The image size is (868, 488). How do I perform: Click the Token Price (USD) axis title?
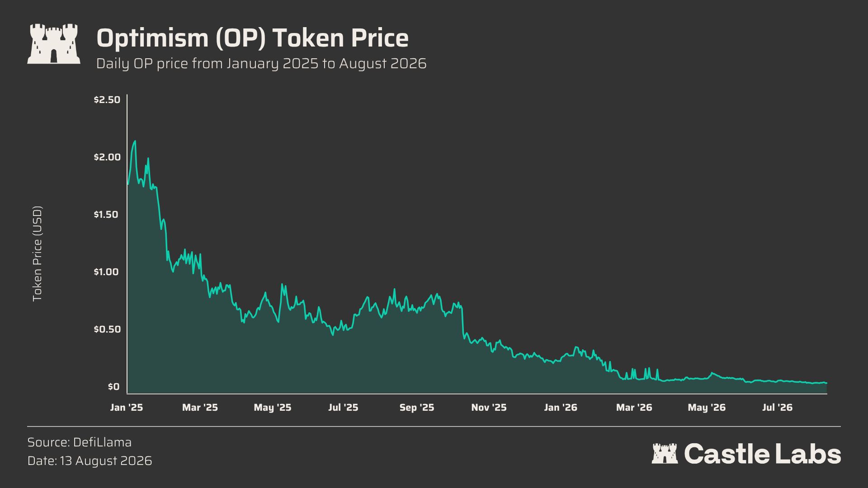tap(37, 254)
